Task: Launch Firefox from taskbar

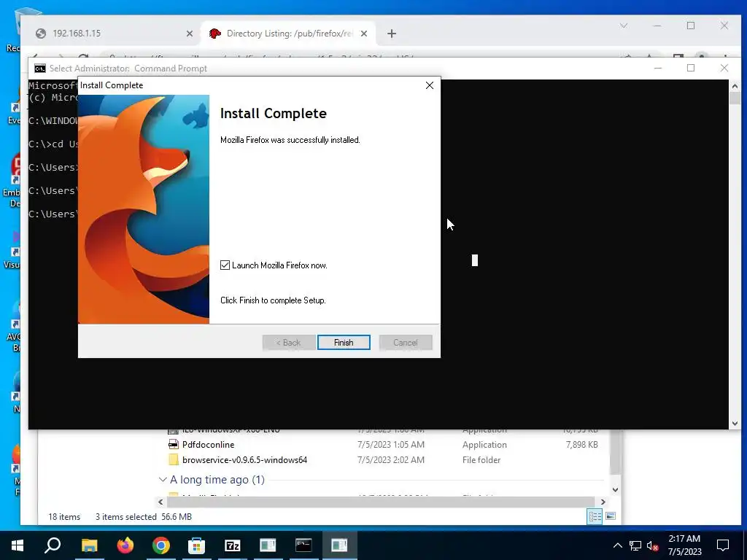Action: pyautogui.click(x=125, y=545)
